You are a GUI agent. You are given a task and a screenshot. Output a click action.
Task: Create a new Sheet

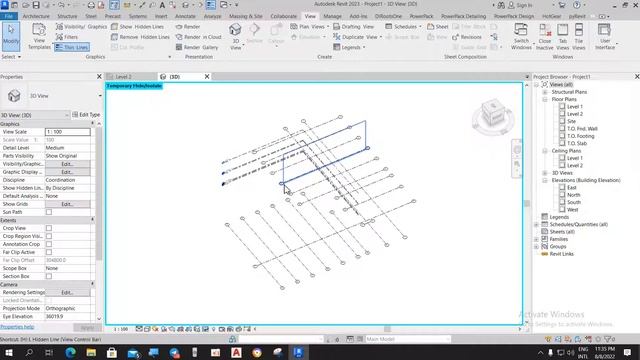point(438,27)
